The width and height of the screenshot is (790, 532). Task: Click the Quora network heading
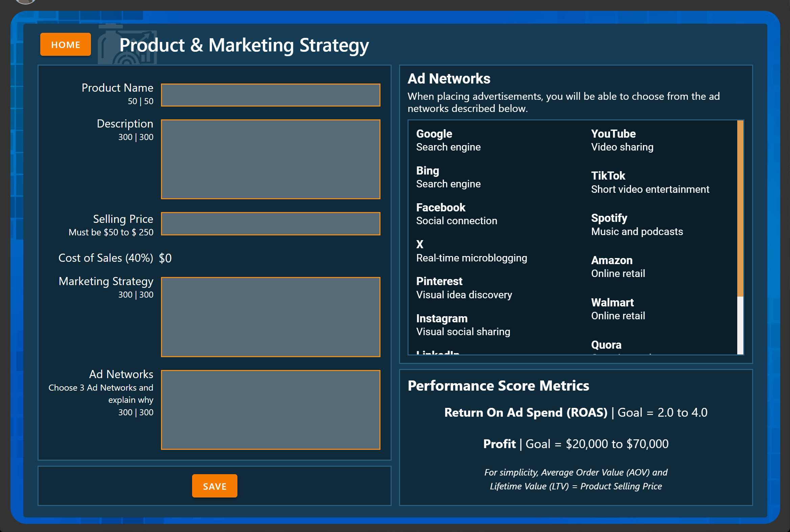click(606, 345)
